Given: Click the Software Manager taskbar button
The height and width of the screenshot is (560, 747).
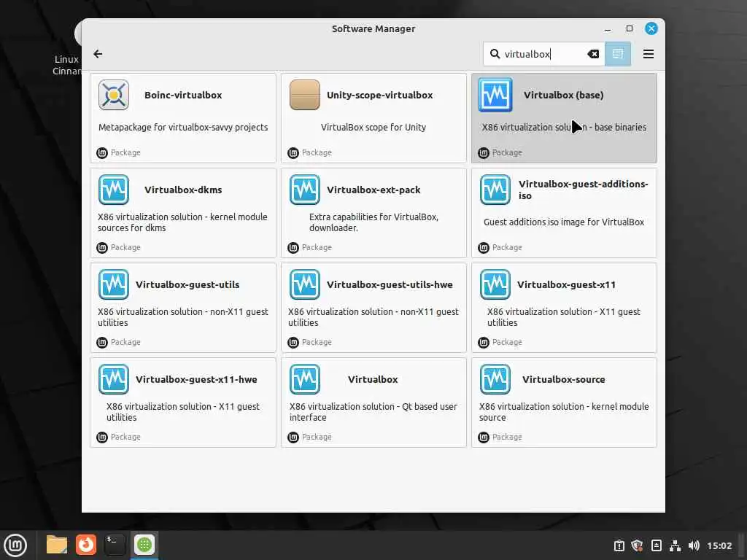Looking at the screenshot, I should coord(144,545).
